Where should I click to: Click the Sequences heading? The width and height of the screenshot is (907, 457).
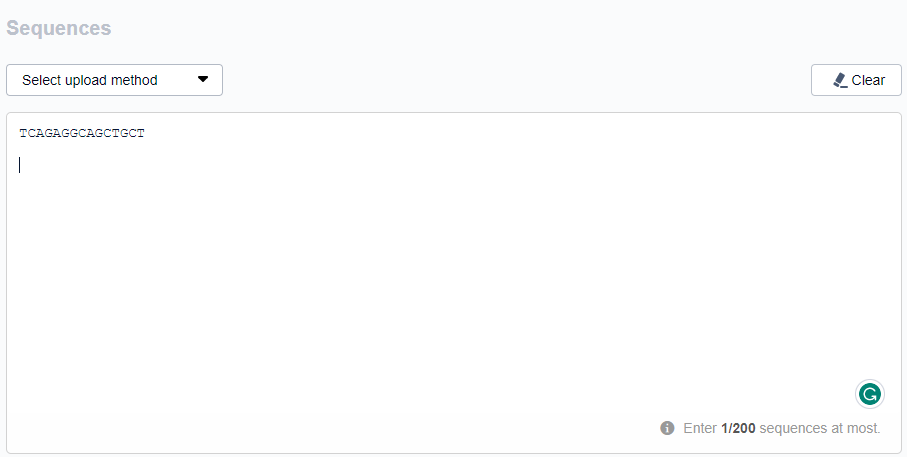[x=58, y=28]
